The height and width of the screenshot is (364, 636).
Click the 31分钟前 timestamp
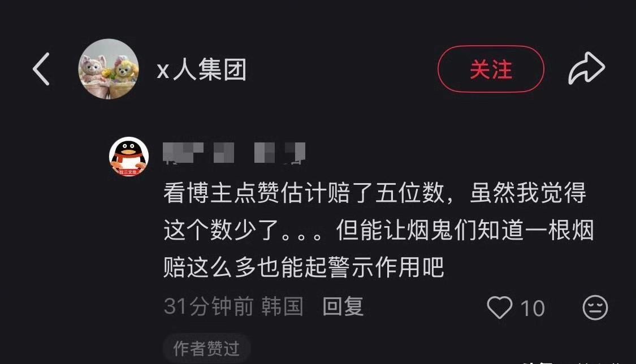click(x=209, y=306)
